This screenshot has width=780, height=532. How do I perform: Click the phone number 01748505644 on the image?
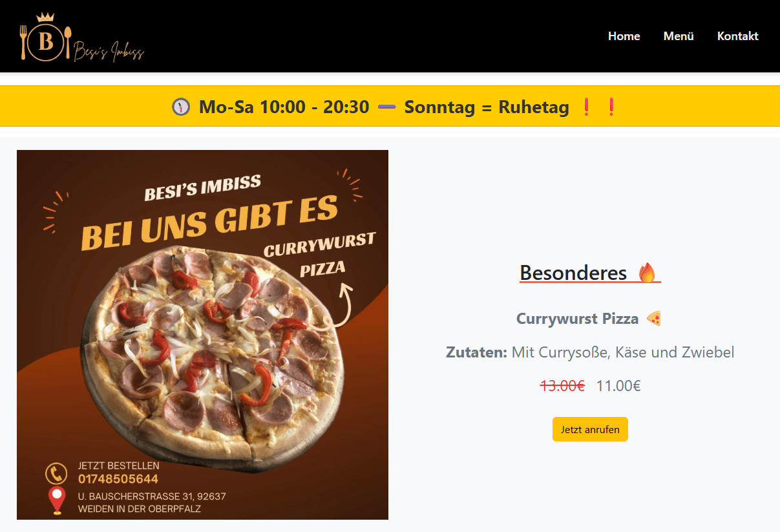(x=118, y=480)
